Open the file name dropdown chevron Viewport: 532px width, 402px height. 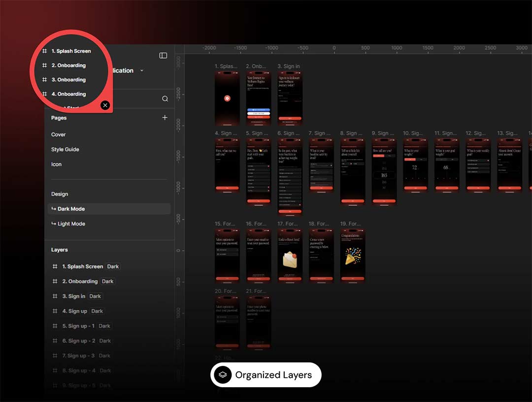coord(142,70)
